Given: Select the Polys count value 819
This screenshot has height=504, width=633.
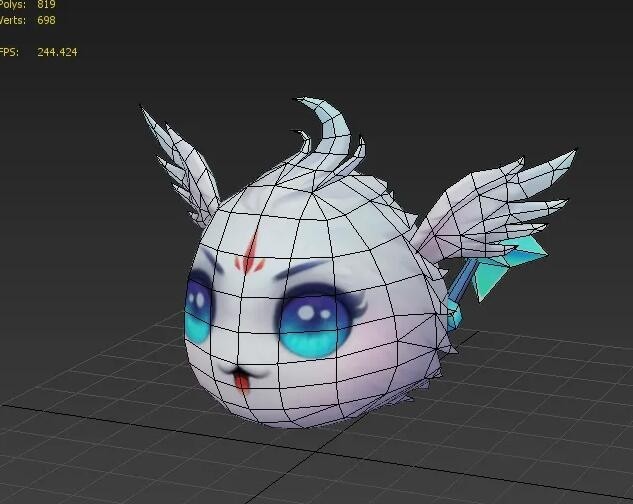Looking at the screenshot, I should click(x=46, y=4).
